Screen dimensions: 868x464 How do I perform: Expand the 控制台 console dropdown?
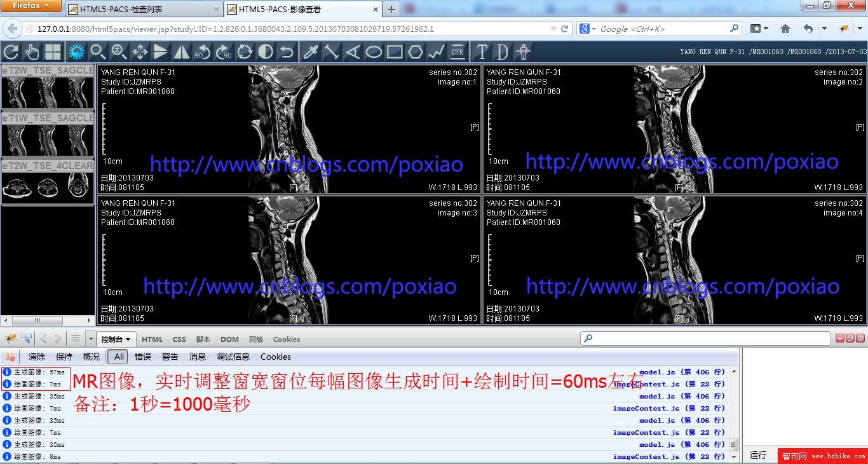coord(116,339)
